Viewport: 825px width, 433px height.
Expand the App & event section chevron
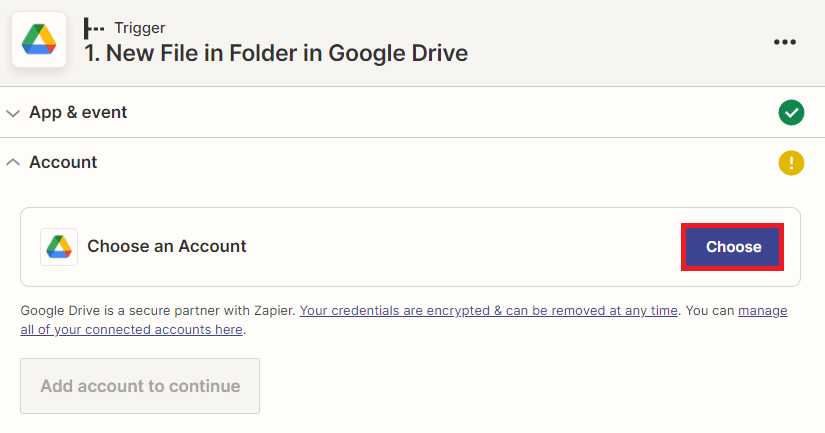(x=13, y=113)
